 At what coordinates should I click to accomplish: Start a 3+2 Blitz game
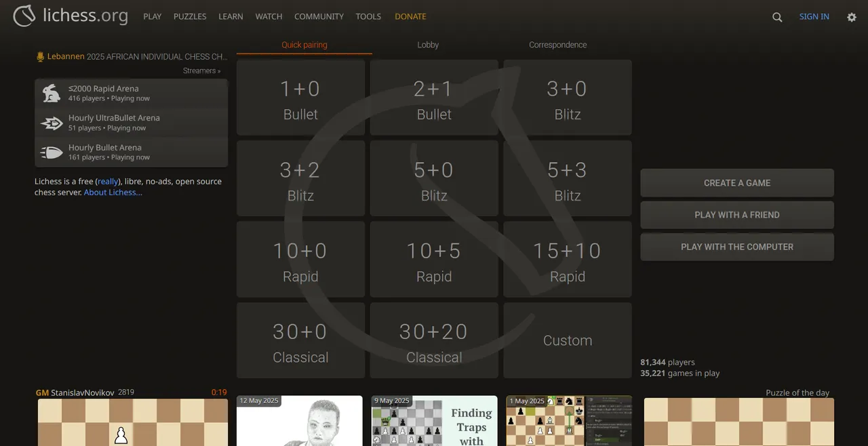[x=300, y=178]
